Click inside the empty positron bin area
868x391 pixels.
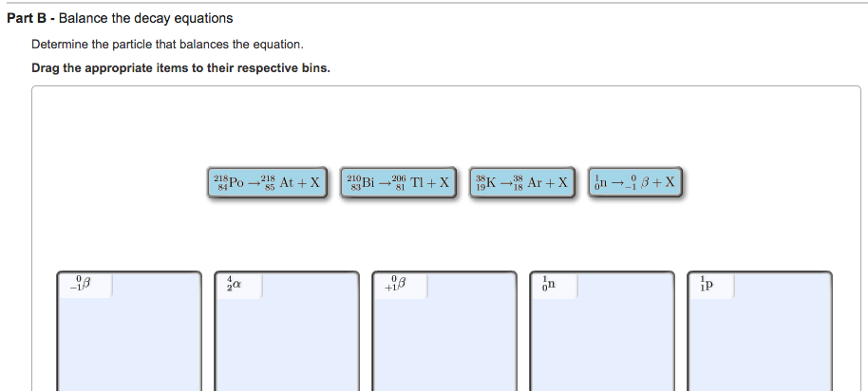(444, 343)
